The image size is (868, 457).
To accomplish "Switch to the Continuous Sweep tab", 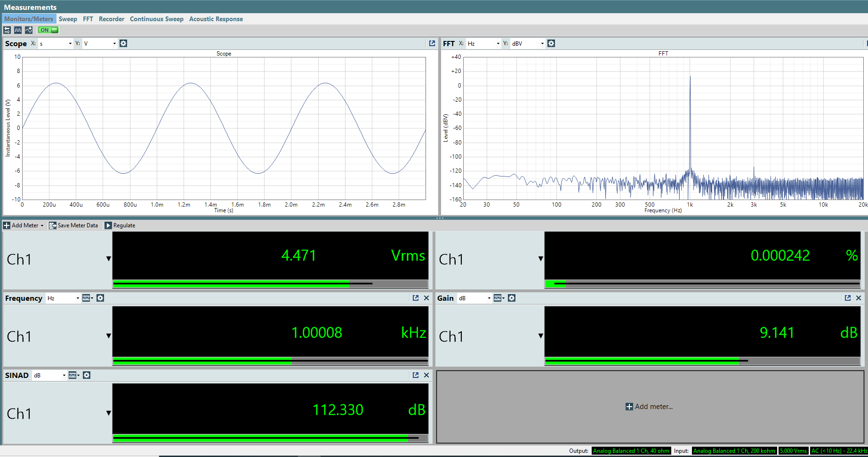I will pos(157,19).
